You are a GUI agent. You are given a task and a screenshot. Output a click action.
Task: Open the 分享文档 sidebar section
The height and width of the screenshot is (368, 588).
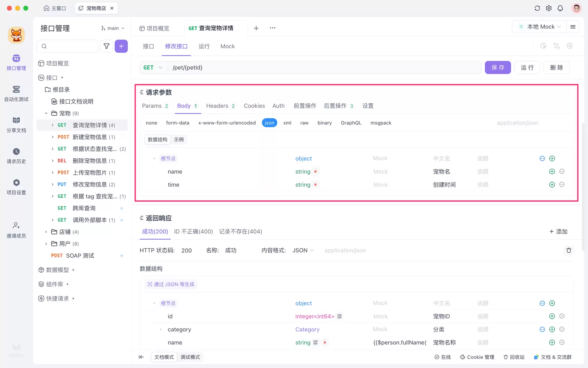pyautogui.click(x=16, y=125)
